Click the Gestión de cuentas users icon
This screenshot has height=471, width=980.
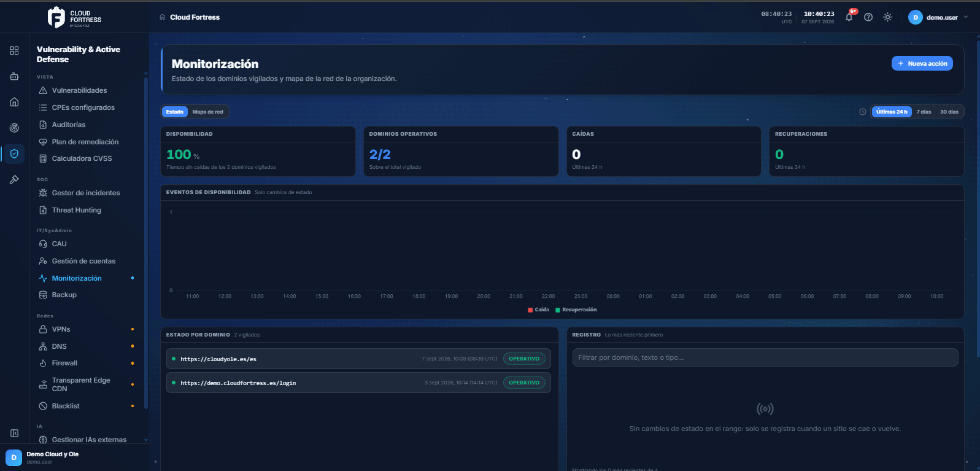tap(43, 261)
